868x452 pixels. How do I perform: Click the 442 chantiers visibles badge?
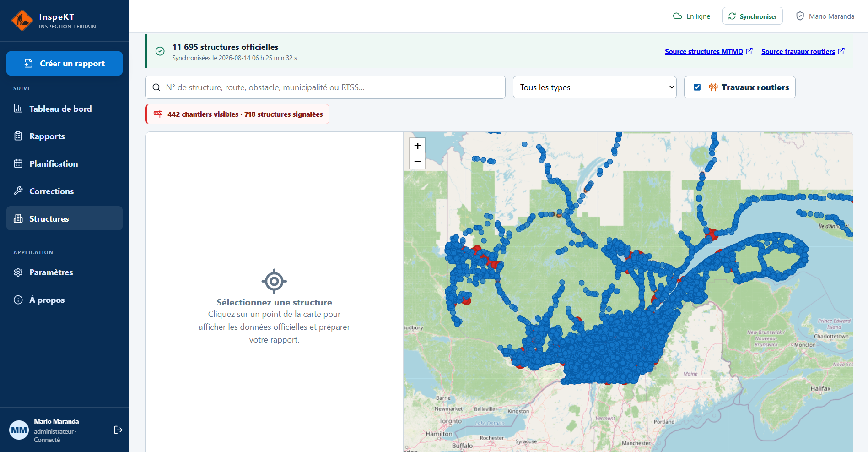[x=237, y=114]
